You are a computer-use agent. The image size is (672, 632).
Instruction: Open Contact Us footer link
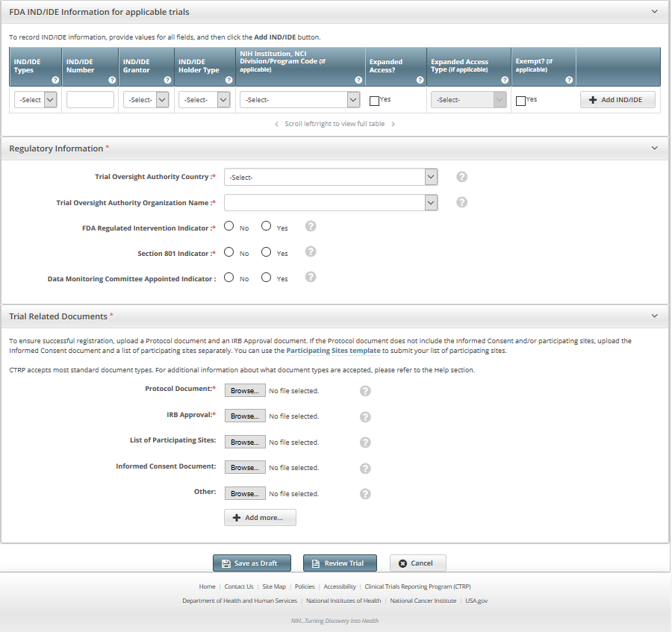tap(239, 586)
